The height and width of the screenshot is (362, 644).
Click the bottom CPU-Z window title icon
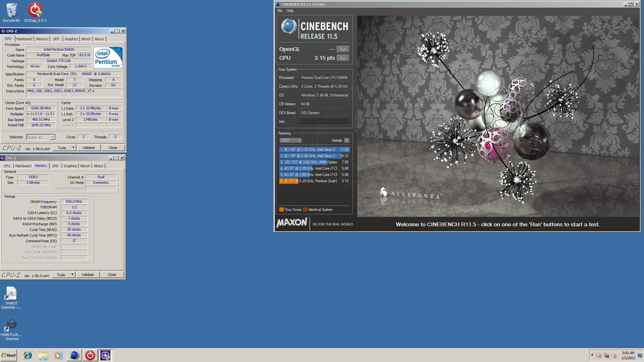click(x=2, y=158)
